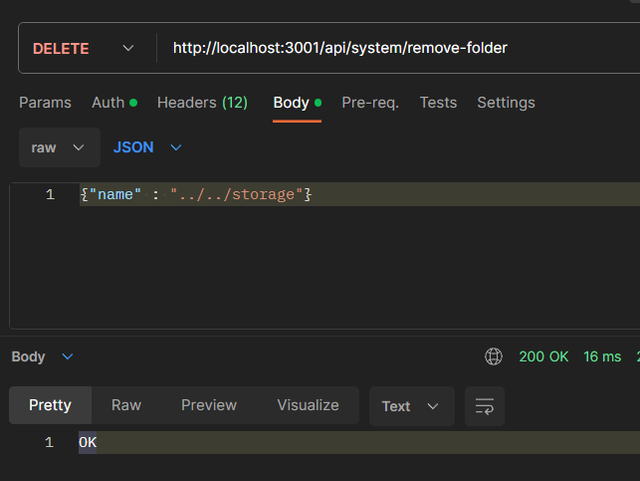Viewport: 640px width, 481px height.
Task: Click the 200 OK status
Action: 544,356
